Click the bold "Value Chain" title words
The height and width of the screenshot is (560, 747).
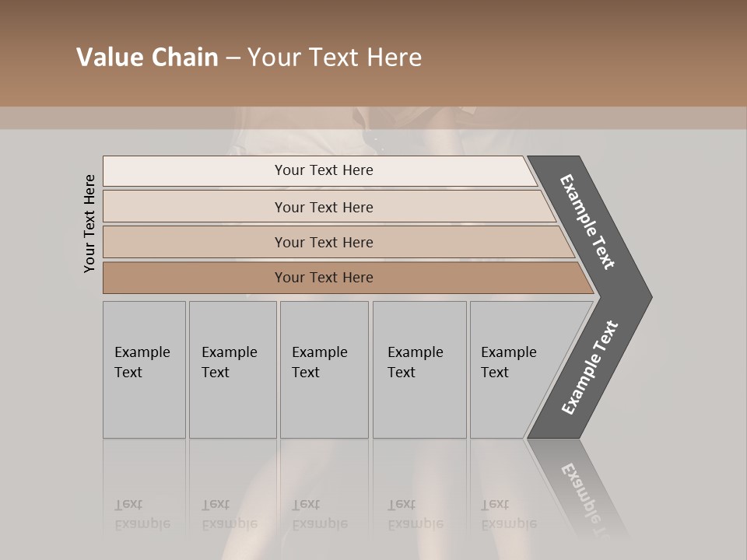[x=147, y=58]
